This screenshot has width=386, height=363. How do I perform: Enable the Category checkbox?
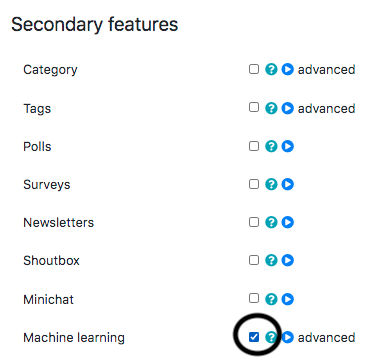(x=254, y=69)
